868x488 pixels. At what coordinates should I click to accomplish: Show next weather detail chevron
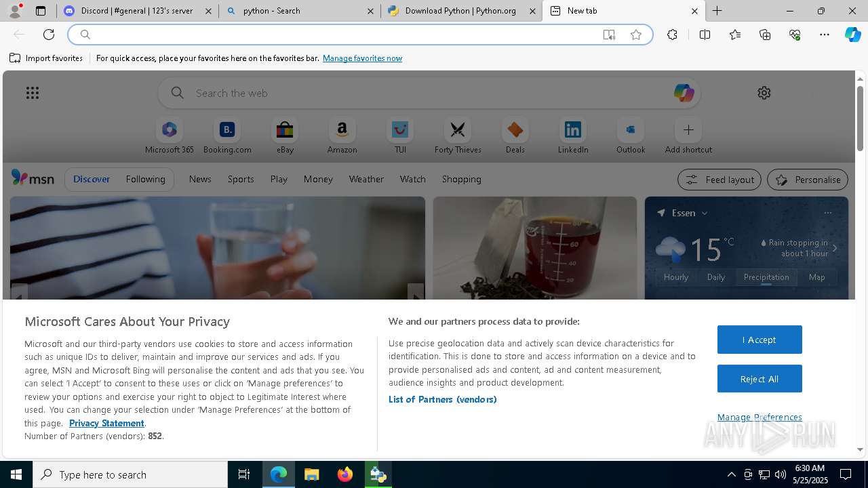[835, 248]
